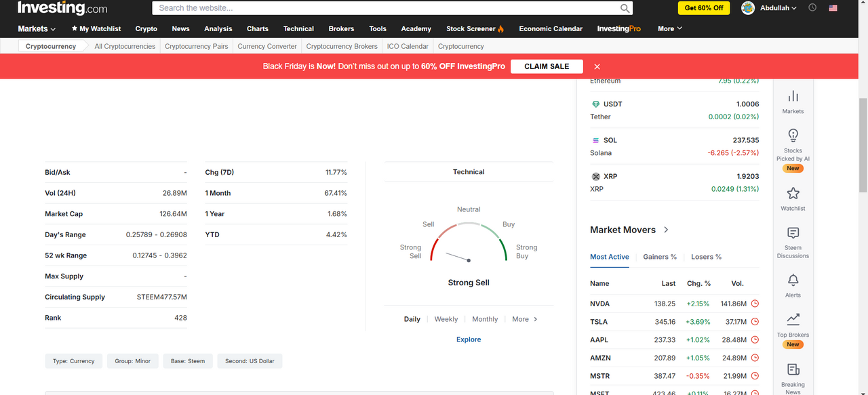Open the News menu
Image resolution: width=868 pixels, height=395 pixels.
pos(180,28)
